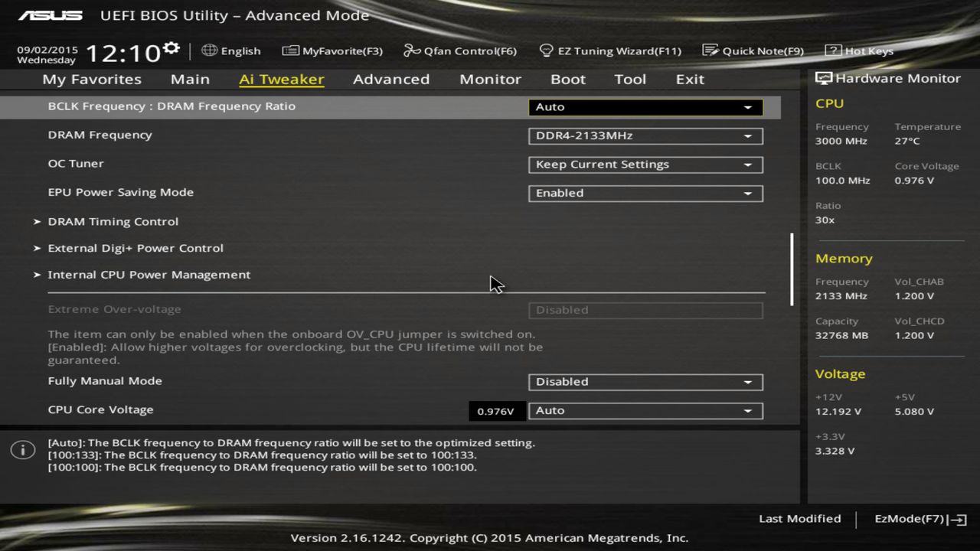Switch to My Favorites tab

(92, 80)
